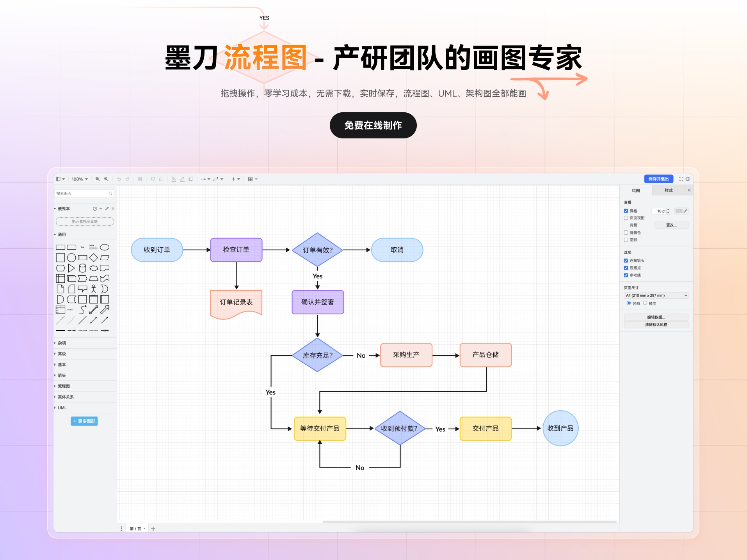
Task: Select the triangle shape in general palette
Action: click(71, 268)
